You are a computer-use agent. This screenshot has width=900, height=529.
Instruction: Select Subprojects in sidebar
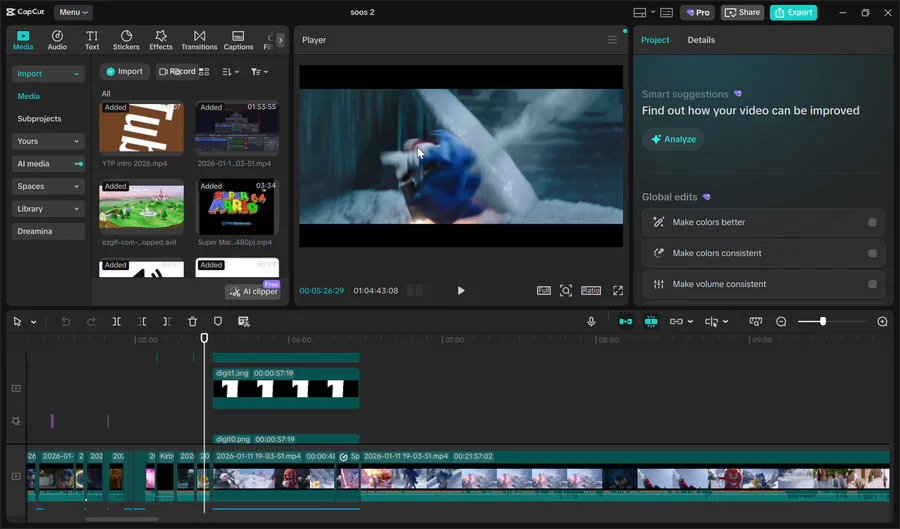click(x=39, y=119)
